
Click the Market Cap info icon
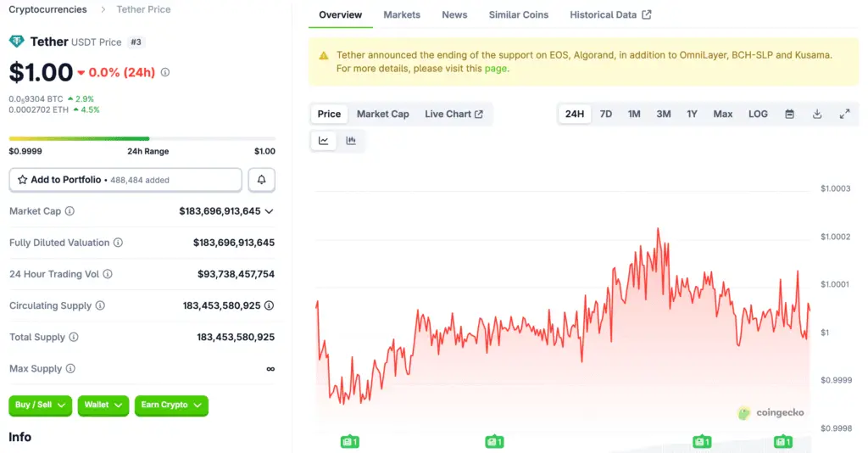pos(70,211)
